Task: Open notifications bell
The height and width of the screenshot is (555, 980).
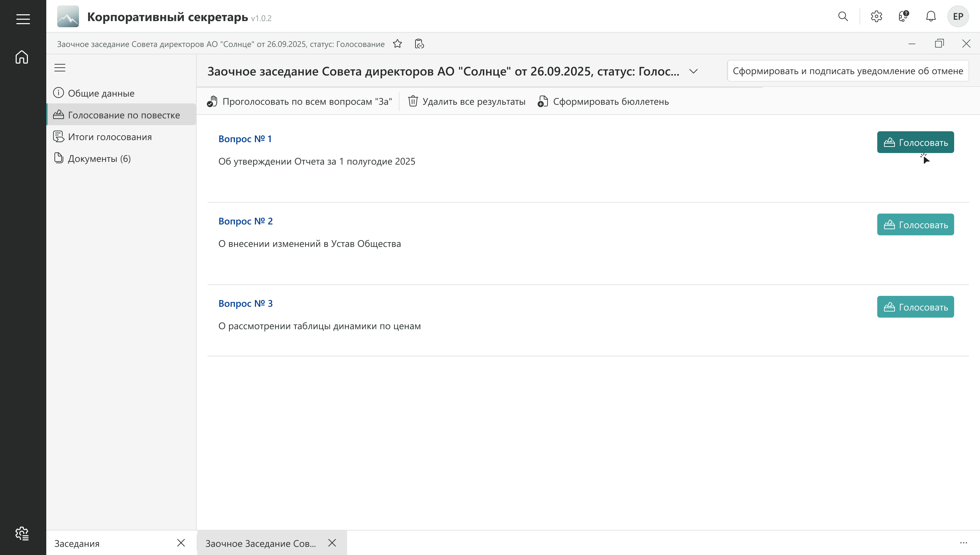Action: [931, 16]
